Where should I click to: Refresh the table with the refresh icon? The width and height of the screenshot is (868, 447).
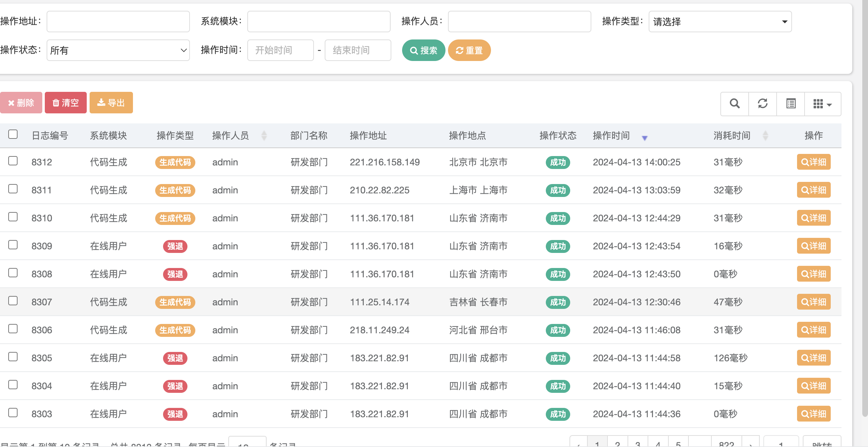click(763, 104)
